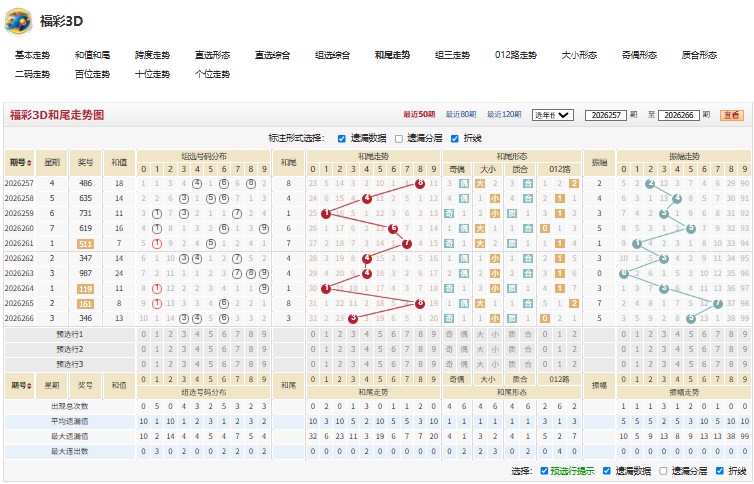Click the highlighted 161 winning number badge

[x=85, y=304]
